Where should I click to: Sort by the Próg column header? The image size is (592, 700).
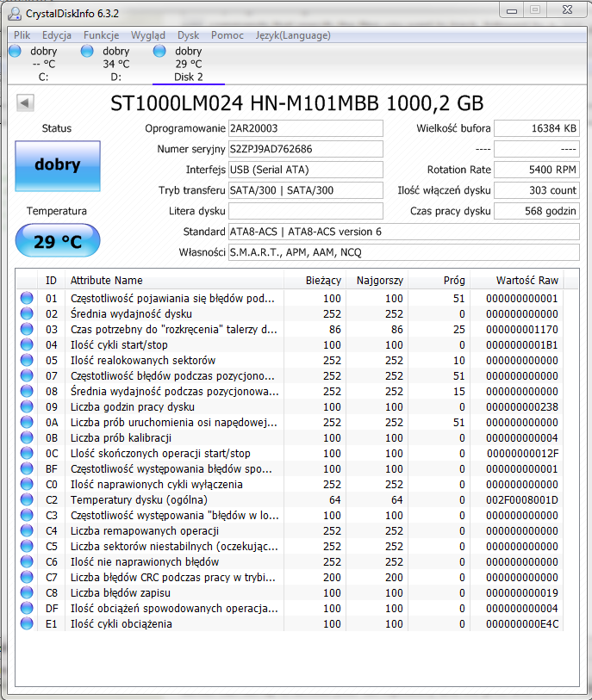pos(439,281)
